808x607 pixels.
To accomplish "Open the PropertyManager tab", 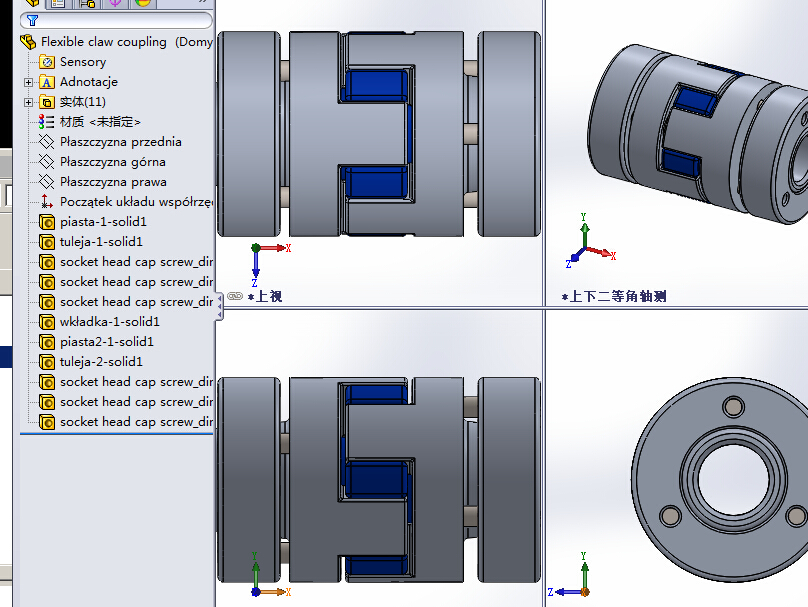I will (58, 3).
